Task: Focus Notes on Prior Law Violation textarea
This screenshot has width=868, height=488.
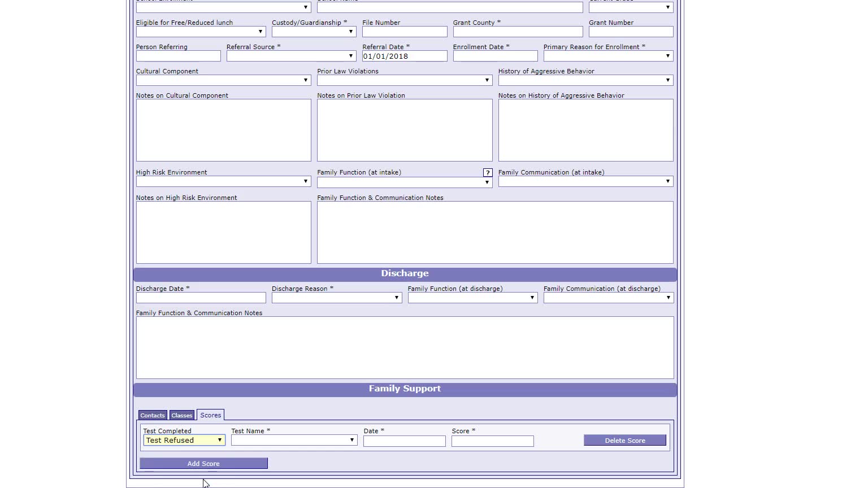Action: coord(405,130)
